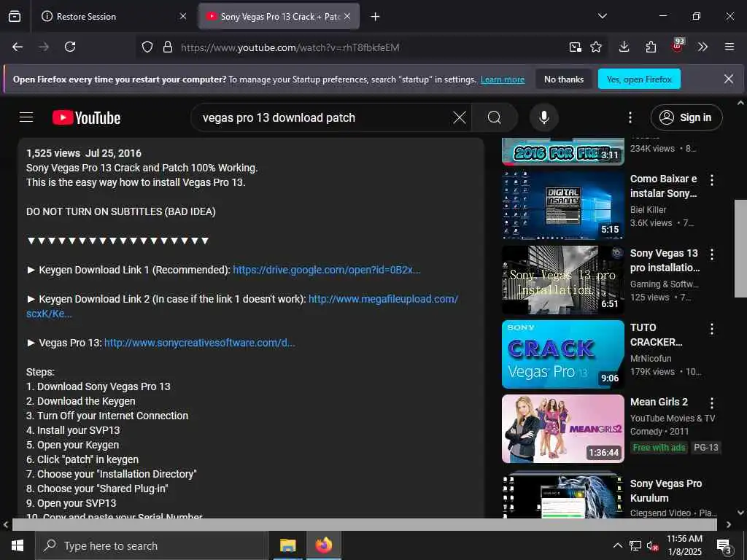Open Sony Vegas Pro Kurulum video title

(x=666, y=491)
